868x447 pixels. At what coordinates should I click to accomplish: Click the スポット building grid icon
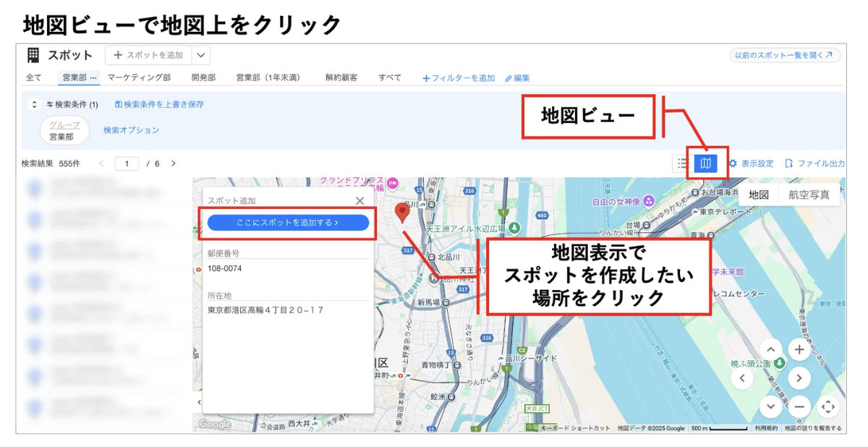click(33, 55)
